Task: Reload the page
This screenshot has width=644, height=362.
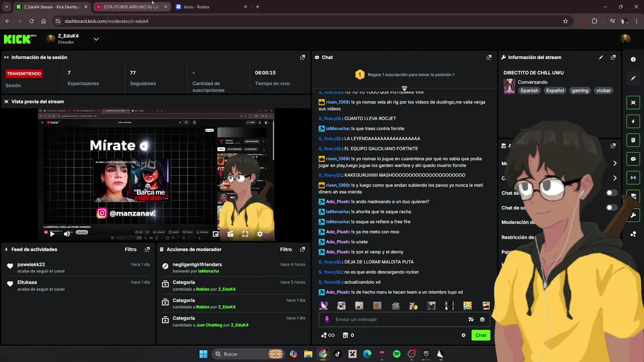Action: tap(31, 21)
